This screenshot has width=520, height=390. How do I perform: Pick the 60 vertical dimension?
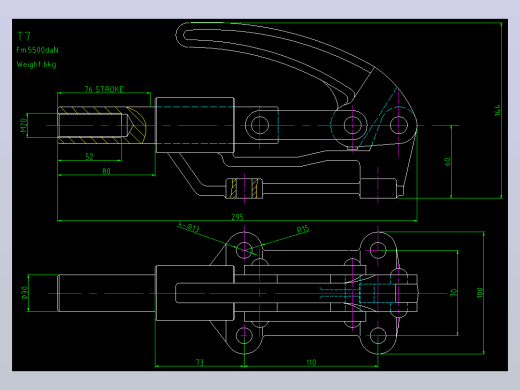click(x=447, y=162)
